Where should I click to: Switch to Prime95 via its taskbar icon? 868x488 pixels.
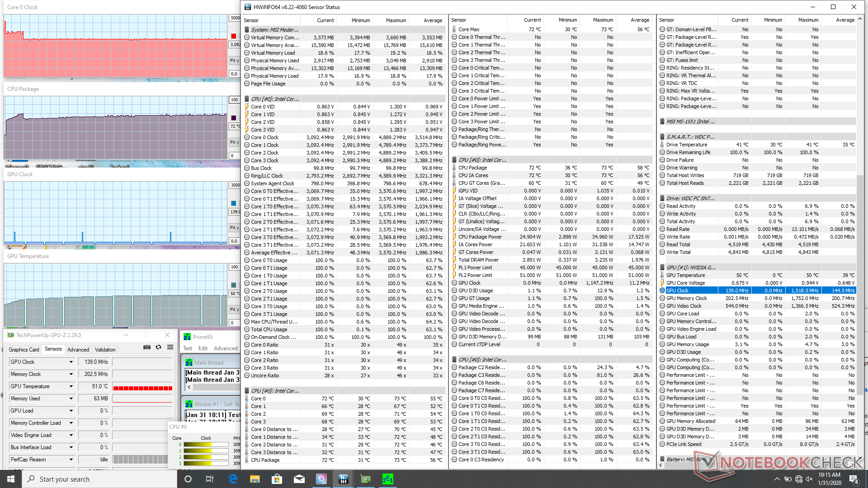[x=388, y=479]
